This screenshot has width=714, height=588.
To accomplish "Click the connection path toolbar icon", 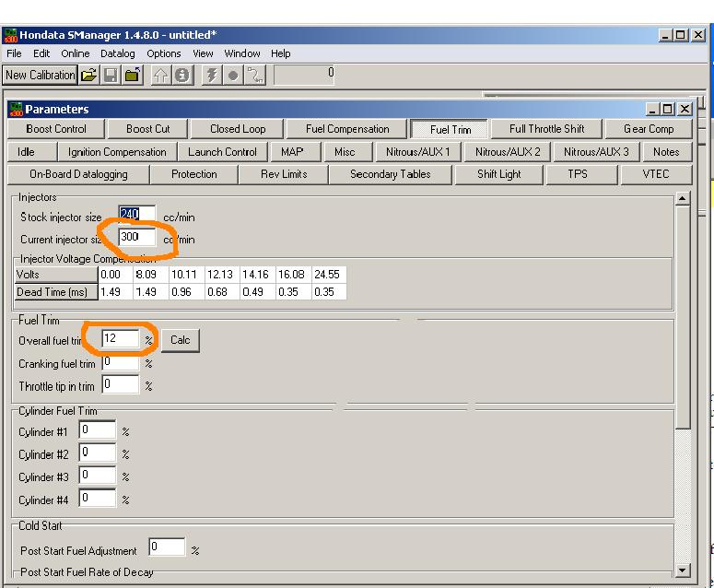I will pos(255,76).
